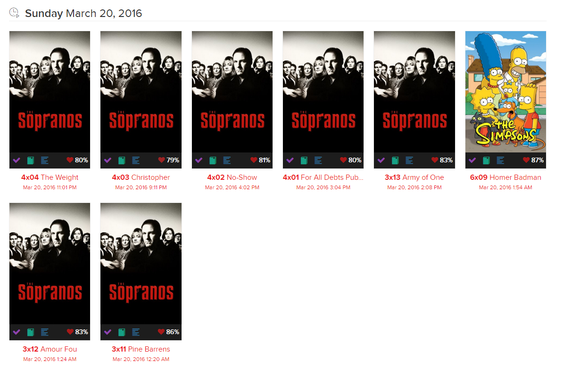Click The Simpsons poster for Homer Badman
The image size is (588, 370).
pos(505,92)
